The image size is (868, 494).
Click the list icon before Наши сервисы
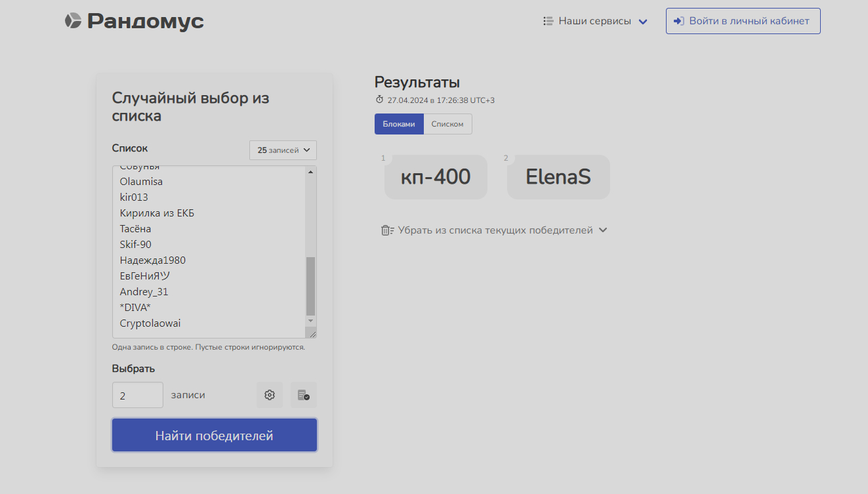548,21
